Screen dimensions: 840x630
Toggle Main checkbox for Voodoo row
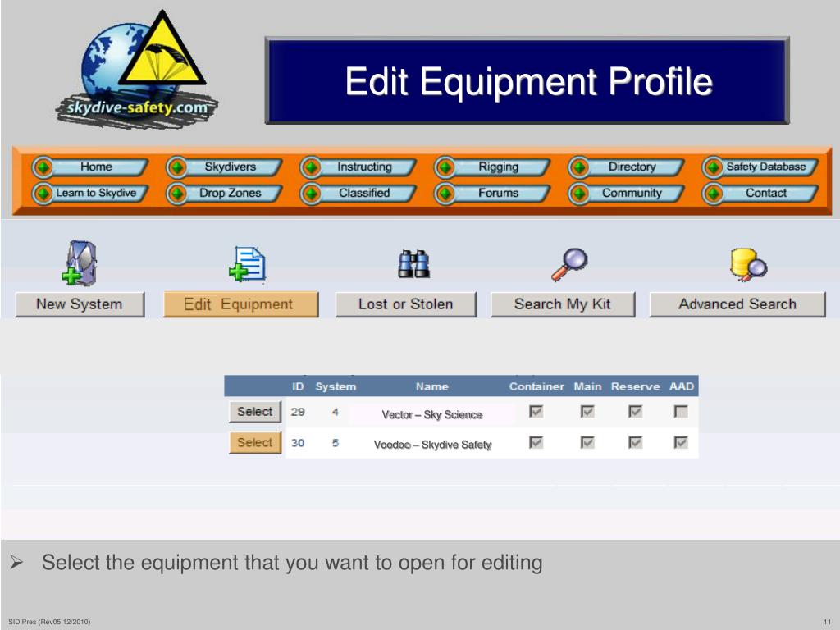pyautogui.click(x=587, y=442)
